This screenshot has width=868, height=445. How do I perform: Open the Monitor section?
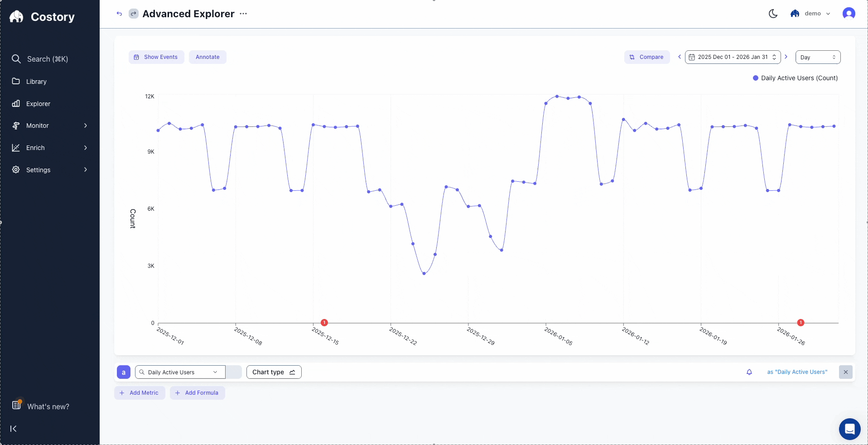coord(37,126)
